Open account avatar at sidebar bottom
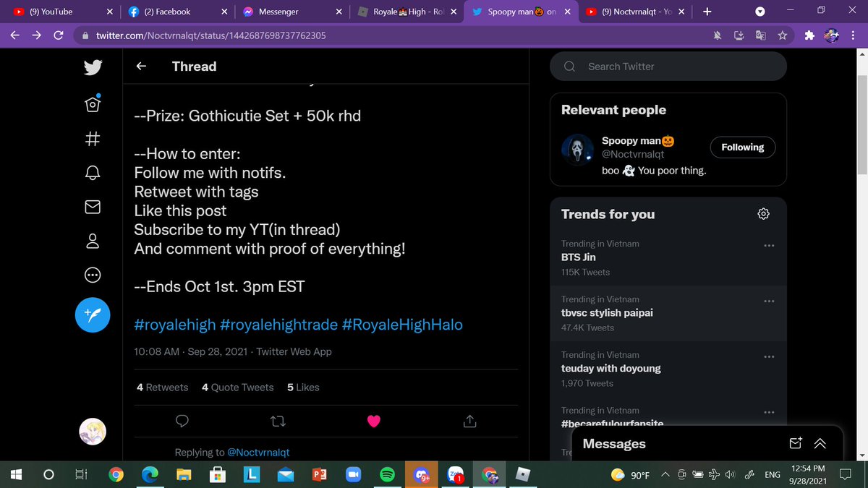 coord(93,432)
